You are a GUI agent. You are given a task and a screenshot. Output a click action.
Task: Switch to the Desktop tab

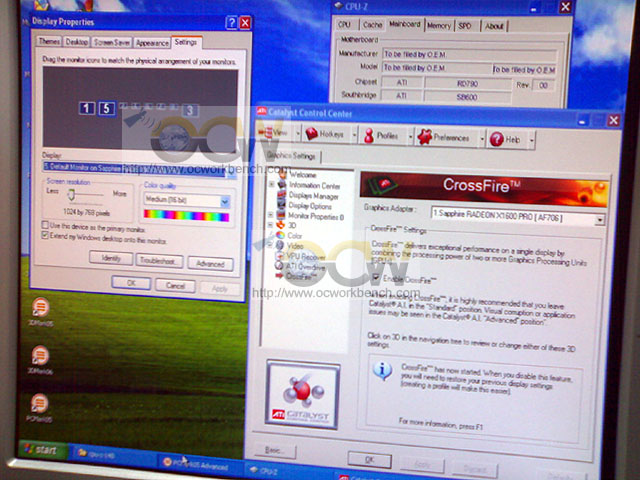[x=77, y=42]
